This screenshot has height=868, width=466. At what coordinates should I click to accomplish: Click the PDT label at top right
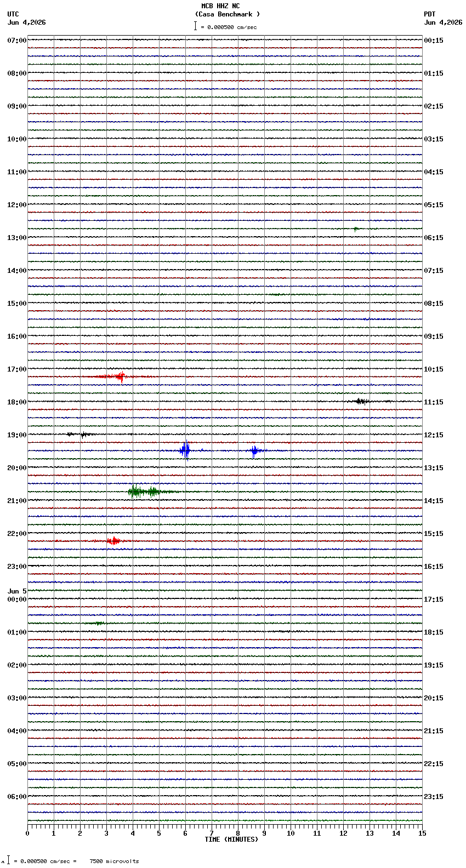[x=429, y=14]
